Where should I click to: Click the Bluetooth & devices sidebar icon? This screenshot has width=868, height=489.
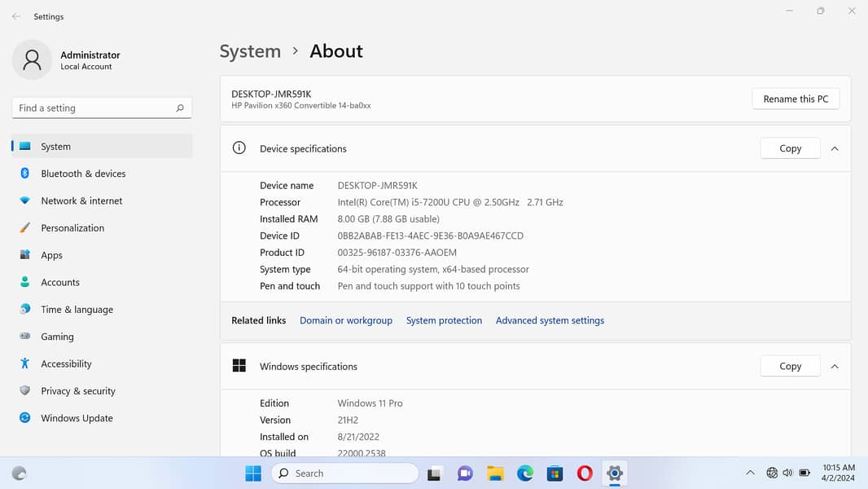(x=24, y=174)
